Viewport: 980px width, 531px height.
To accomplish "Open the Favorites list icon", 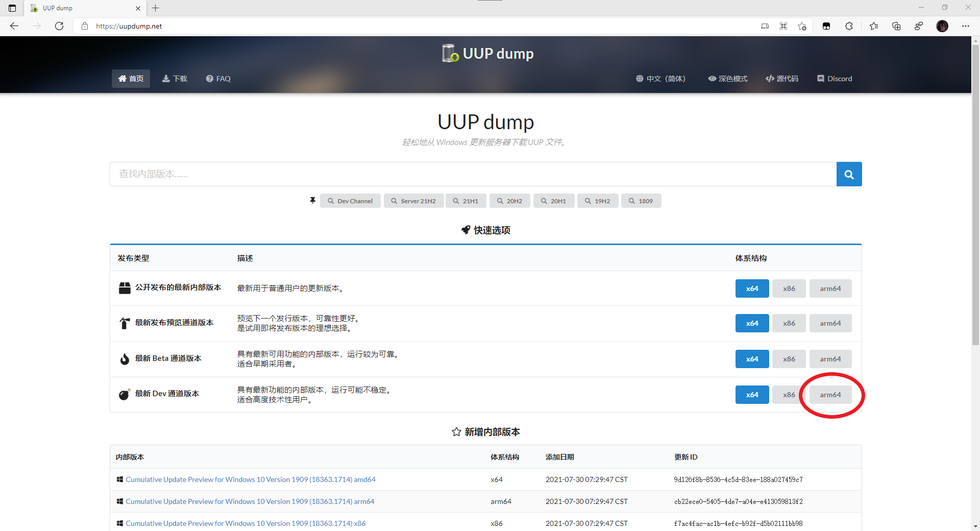I will click(x=874, y=26).
